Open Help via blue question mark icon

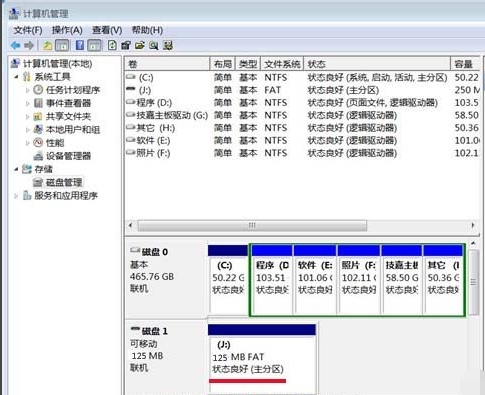(80, 45)
